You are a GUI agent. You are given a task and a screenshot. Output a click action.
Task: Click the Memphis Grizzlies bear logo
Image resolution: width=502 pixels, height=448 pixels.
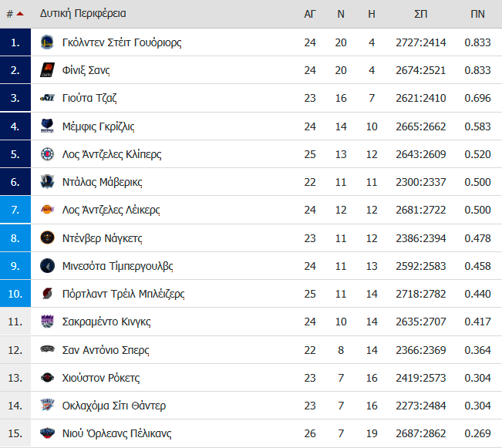(x=47, y=126)
